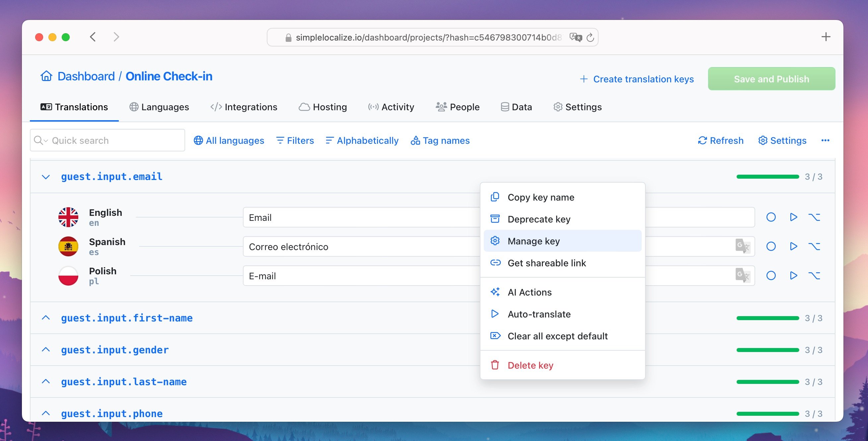Collapse the guest.input.email key
The image size is (868, 441).
pos(46,177)
